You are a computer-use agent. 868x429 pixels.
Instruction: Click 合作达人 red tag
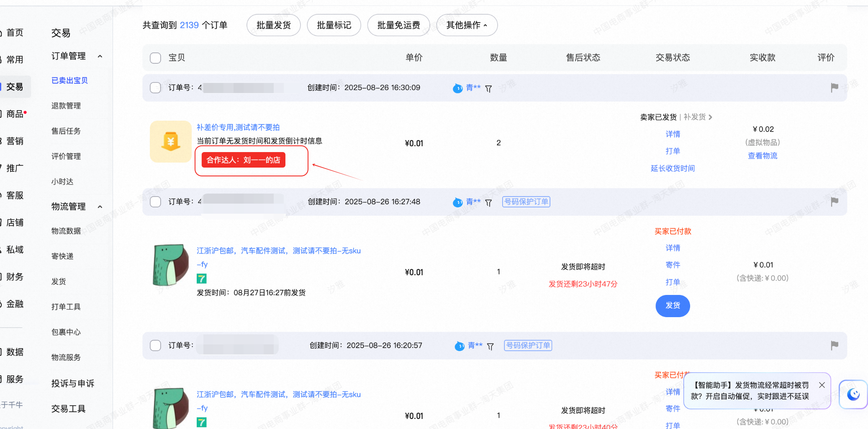(x=243, y=160)
